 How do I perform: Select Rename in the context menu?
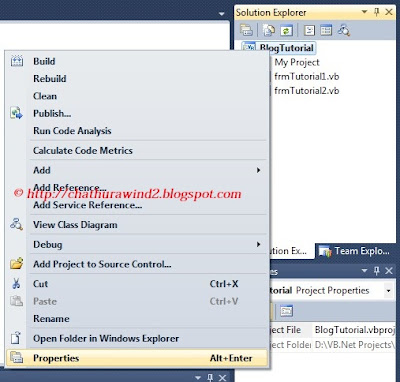pos(137,319)
